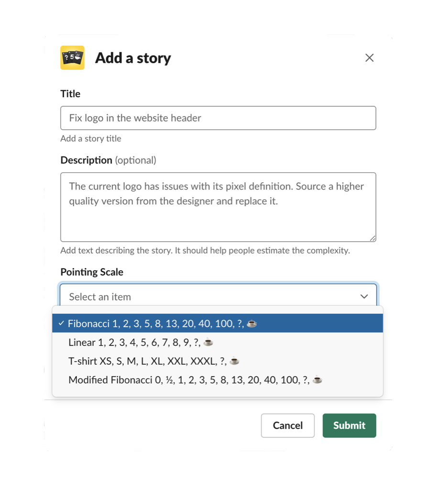
Task: Grab the Description box resize handle
Action: click(372, 238)
